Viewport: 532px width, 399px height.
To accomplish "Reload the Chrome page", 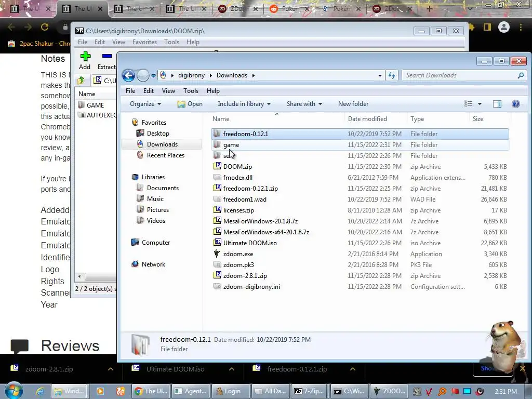I will point(45,27).
